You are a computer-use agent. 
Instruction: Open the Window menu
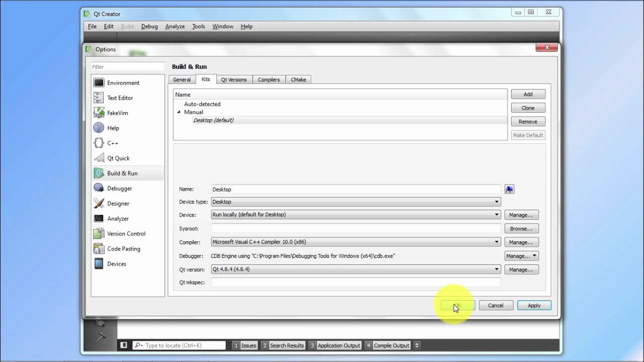(x=222, y=26)
